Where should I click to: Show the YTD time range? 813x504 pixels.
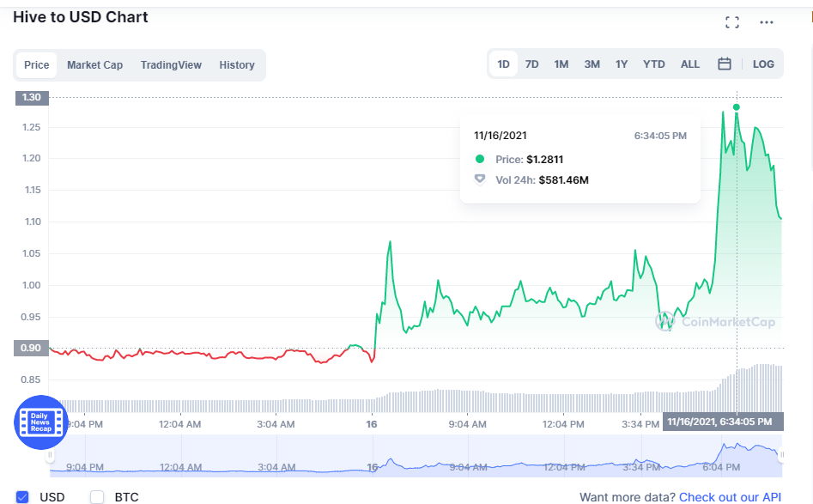coord(654,64)
